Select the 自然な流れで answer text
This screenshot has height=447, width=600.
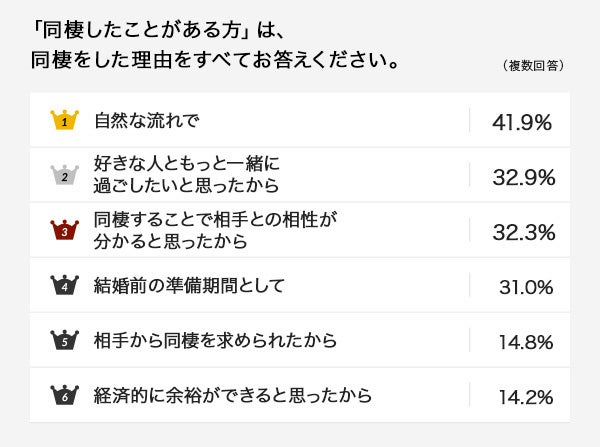[x=147, y=121]
